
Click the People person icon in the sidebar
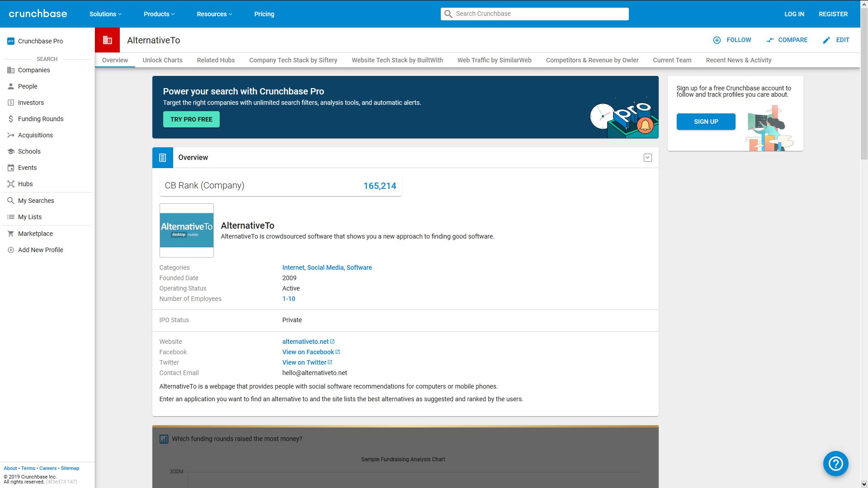(11, 86)
